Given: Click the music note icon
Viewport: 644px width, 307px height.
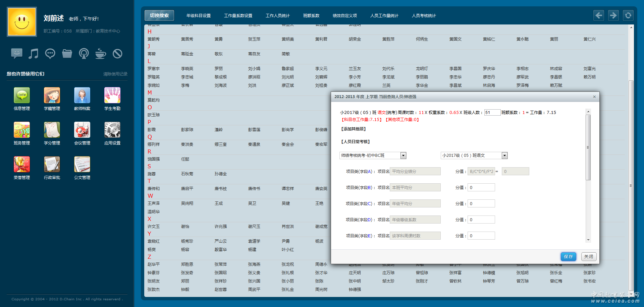Looking at the screenshot, I should click(x=33, y=54).
